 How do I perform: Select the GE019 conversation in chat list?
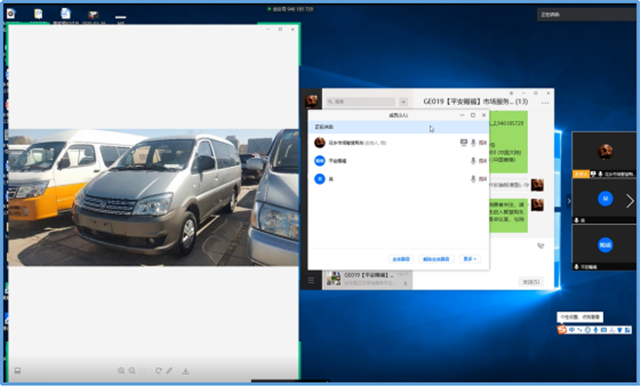pos(367,279)
